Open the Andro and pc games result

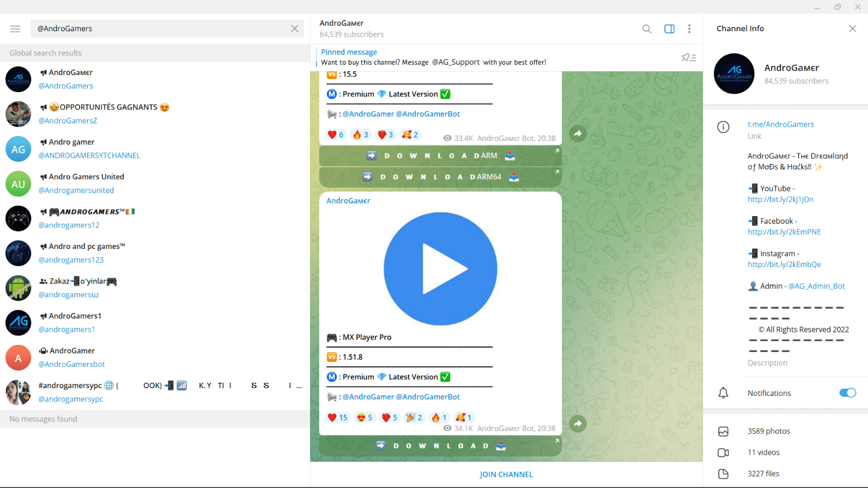(155, 253)
